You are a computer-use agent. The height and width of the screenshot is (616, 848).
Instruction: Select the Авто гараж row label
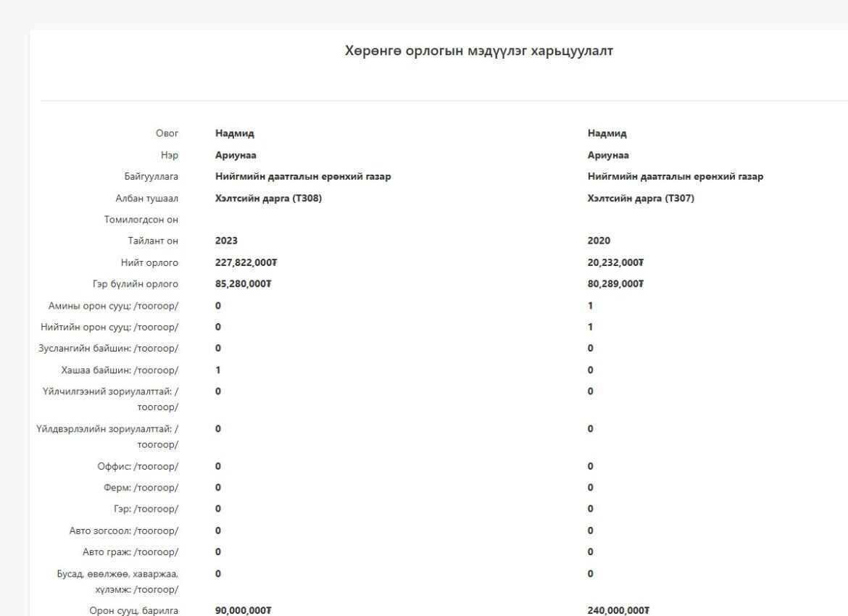click(130, 552)
